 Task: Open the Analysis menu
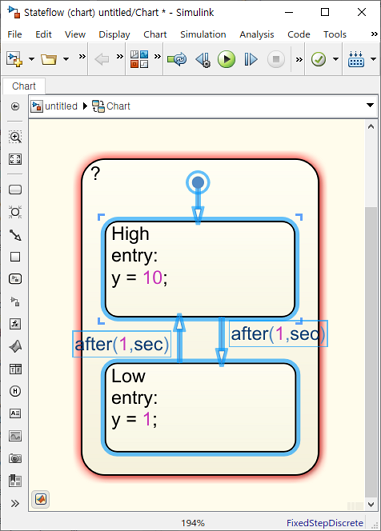257,34
